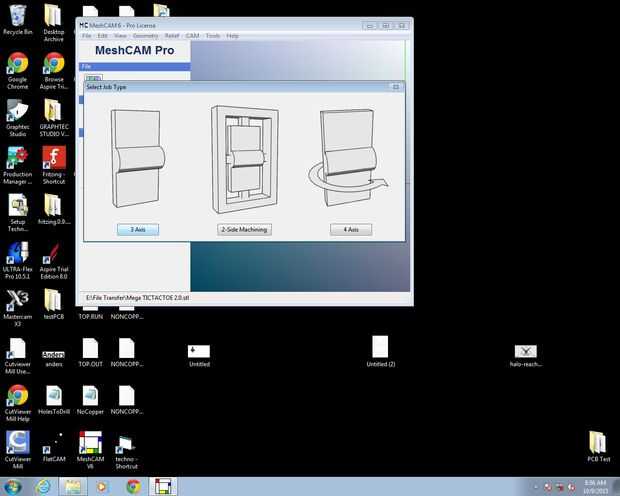Open the Tools menu in MeshCAM
Screen dimensions: 620x496
click(213, 36)
